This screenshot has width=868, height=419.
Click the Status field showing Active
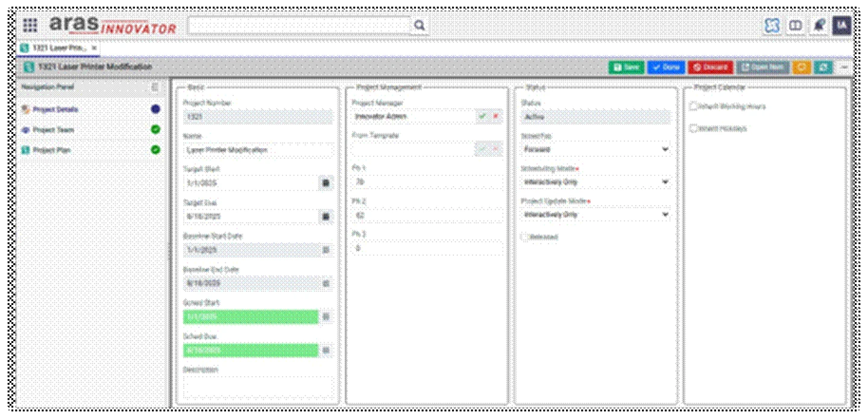tap(596, 116)
